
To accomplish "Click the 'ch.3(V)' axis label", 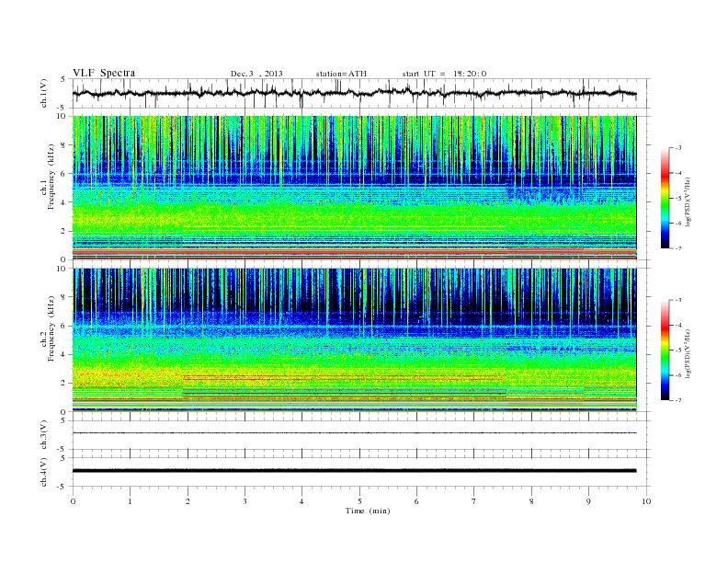I will [x=44, y=435].
